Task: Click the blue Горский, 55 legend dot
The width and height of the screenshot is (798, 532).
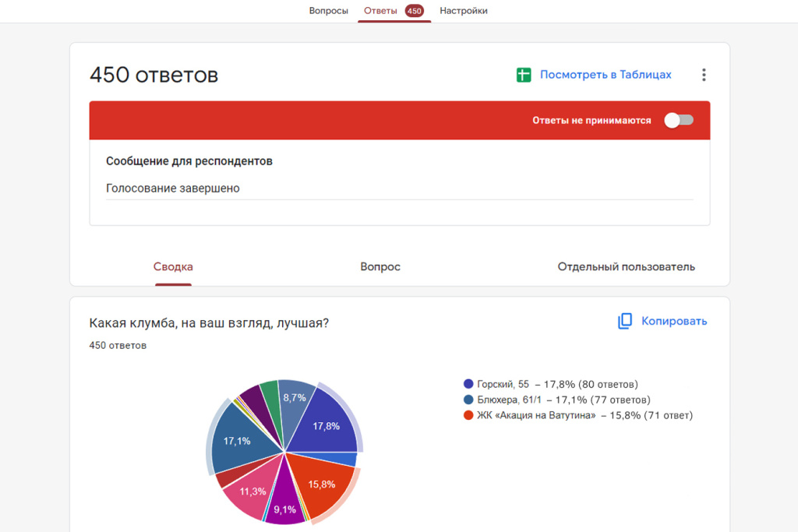Action: pos(468,384)
